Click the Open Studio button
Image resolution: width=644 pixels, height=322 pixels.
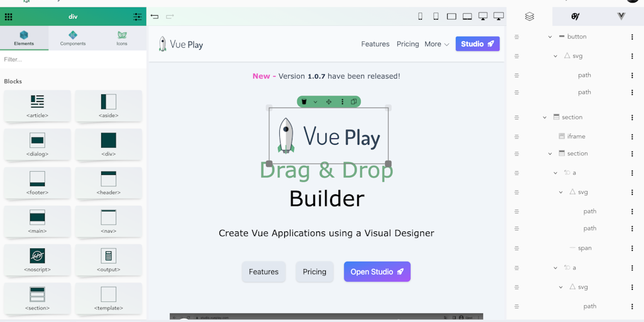377,272
